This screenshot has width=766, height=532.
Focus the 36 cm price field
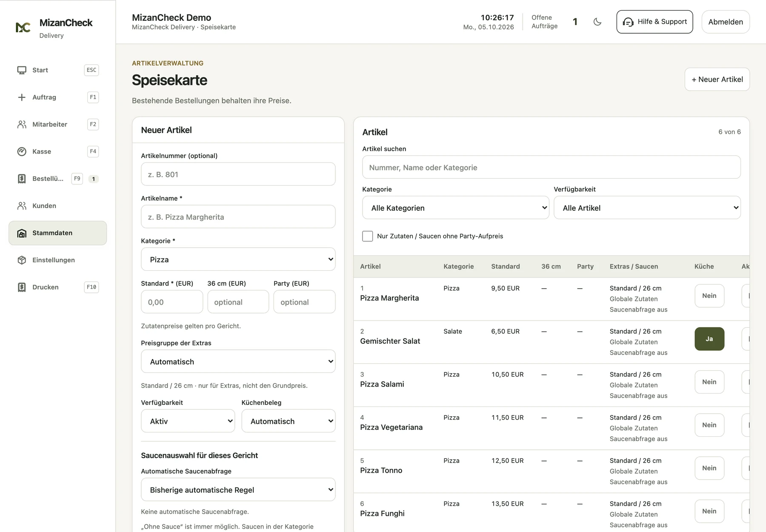coord(238,302)
